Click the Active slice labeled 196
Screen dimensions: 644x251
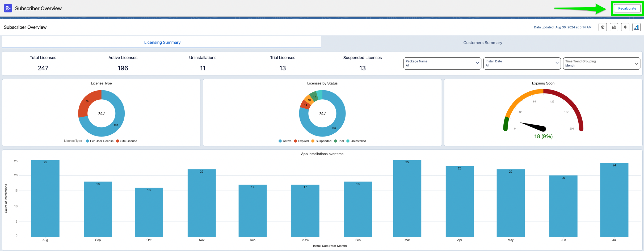pyautogui.click(x=334, y=128)
